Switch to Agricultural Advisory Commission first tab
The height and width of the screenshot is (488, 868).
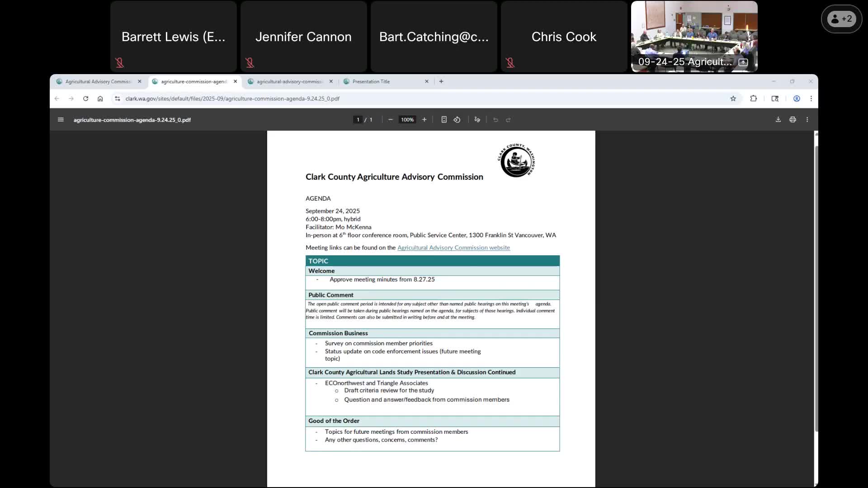pyautogui.click(x=98, y=82)
